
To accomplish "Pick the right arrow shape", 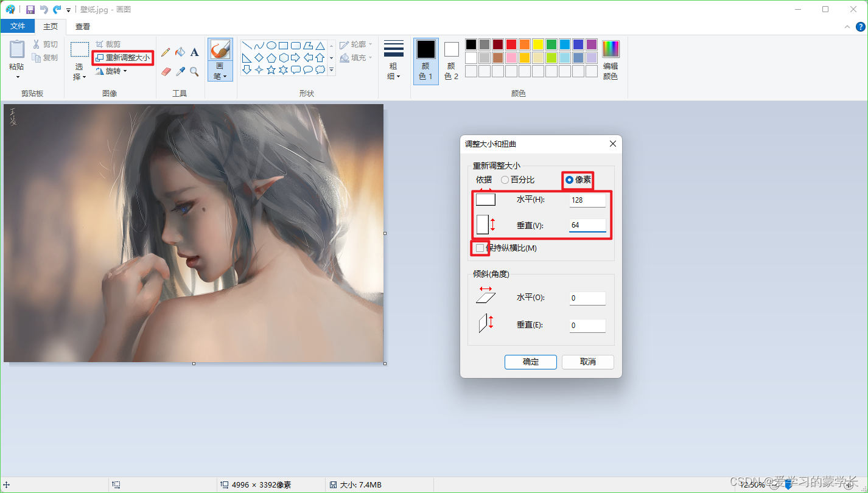I will point(296,58).
